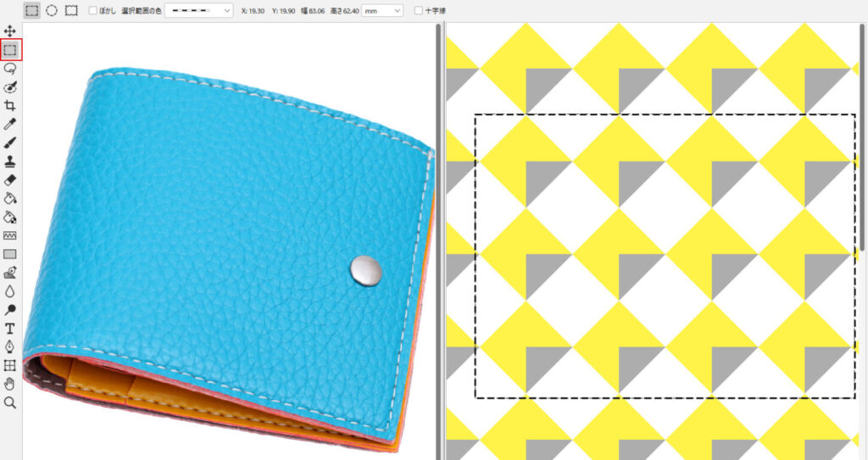Select the Hand pan tool

(10, 384)
